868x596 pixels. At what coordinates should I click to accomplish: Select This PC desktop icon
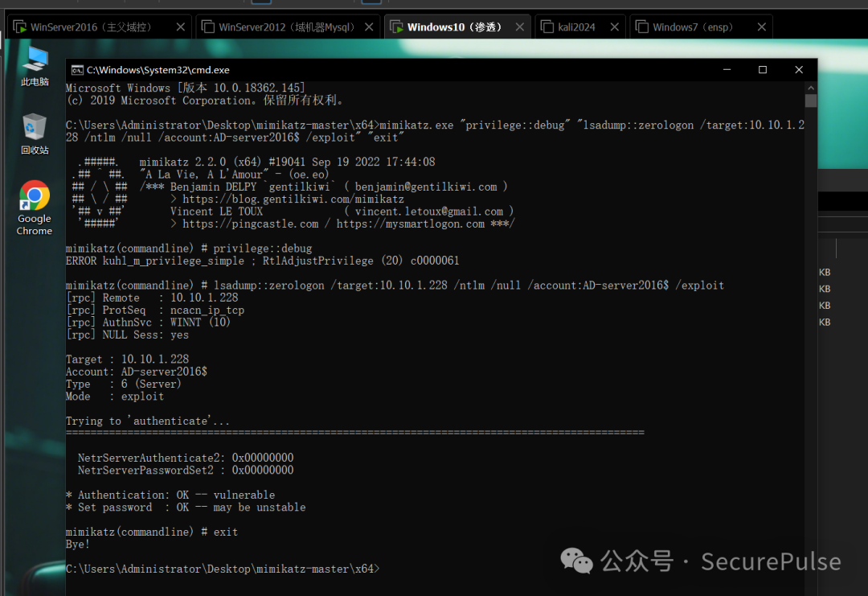click(35, 66)
